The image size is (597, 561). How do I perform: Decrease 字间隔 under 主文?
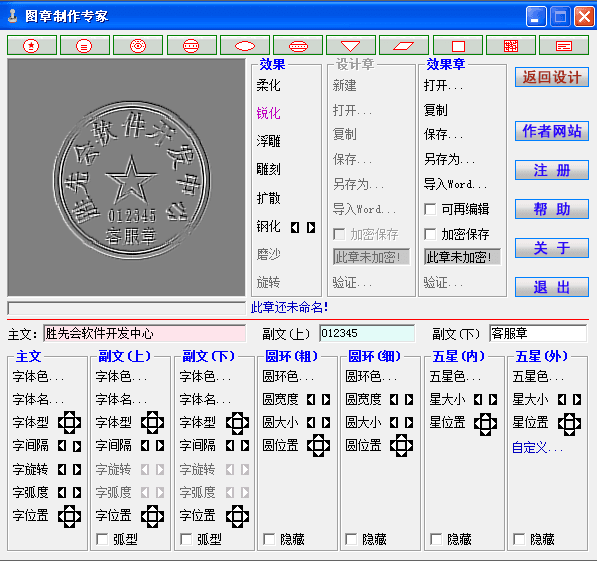click(62, 446)
